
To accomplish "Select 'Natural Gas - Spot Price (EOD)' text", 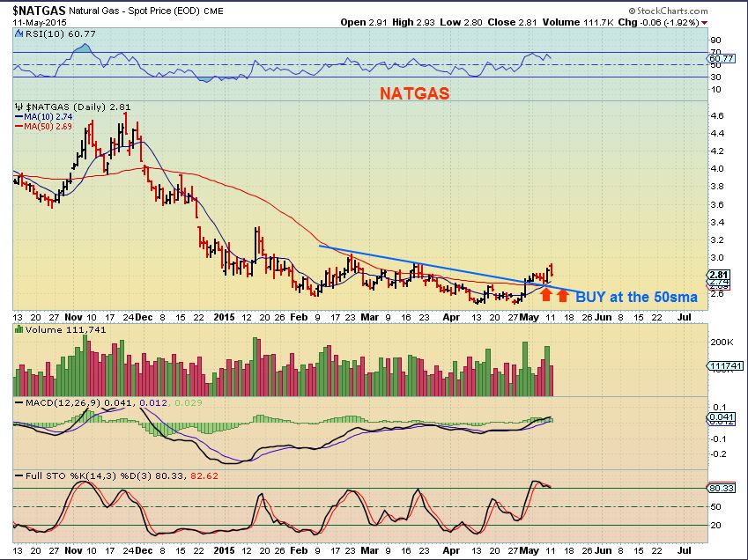I will (134, 11).
